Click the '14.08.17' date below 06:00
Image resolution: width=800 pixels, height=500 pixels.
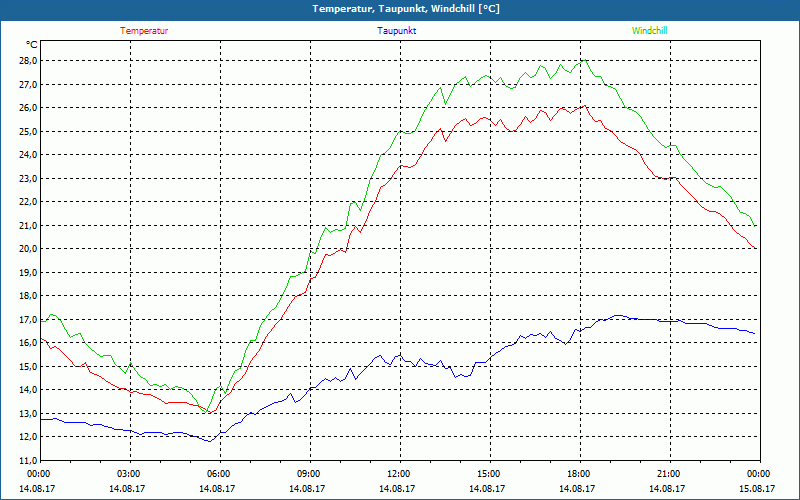pos(217,488)
